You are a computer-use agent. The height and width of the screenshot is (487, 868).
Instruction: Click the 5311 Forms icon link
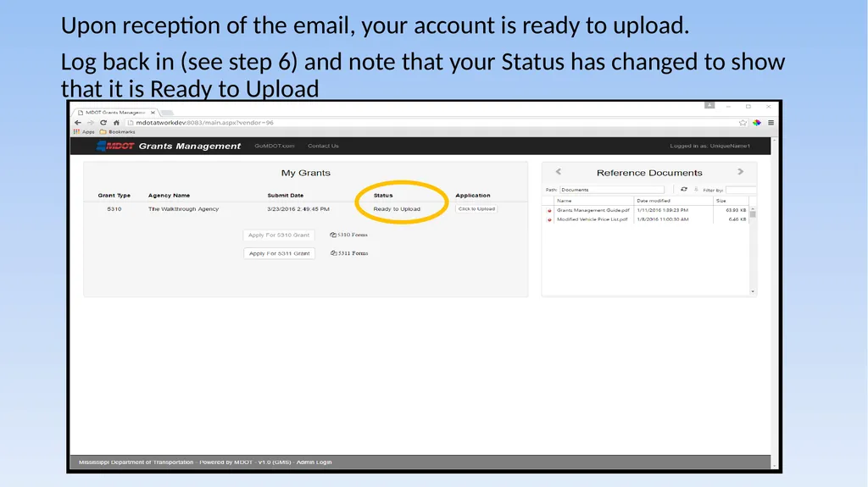pos(349,253)
